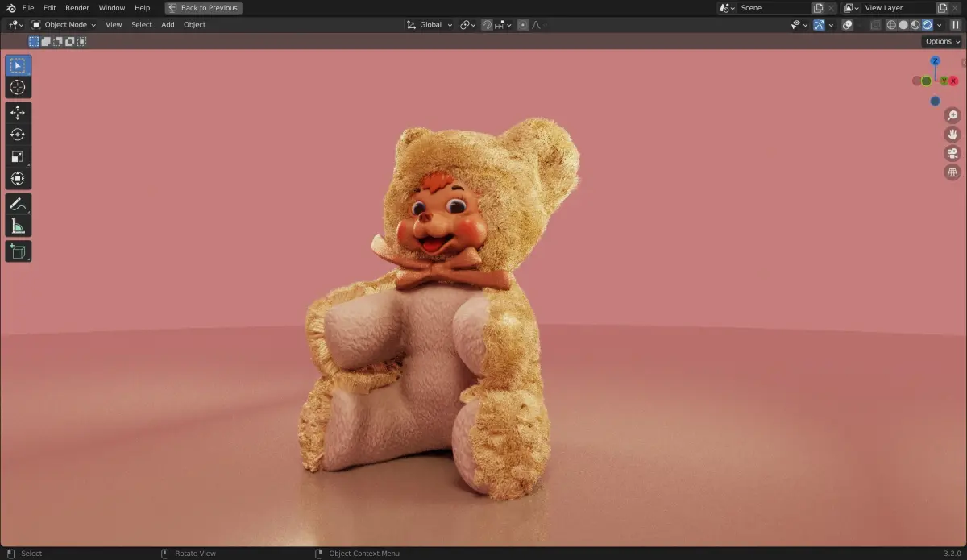Click the red X axis gizmo ball
This screenshot has width=967, height=560.
pyautogui.click(x=953, y=81)
